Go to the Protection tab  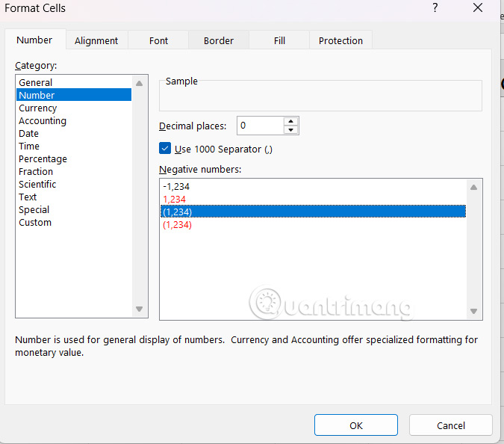pyautogui.click(x=340, y=40)
